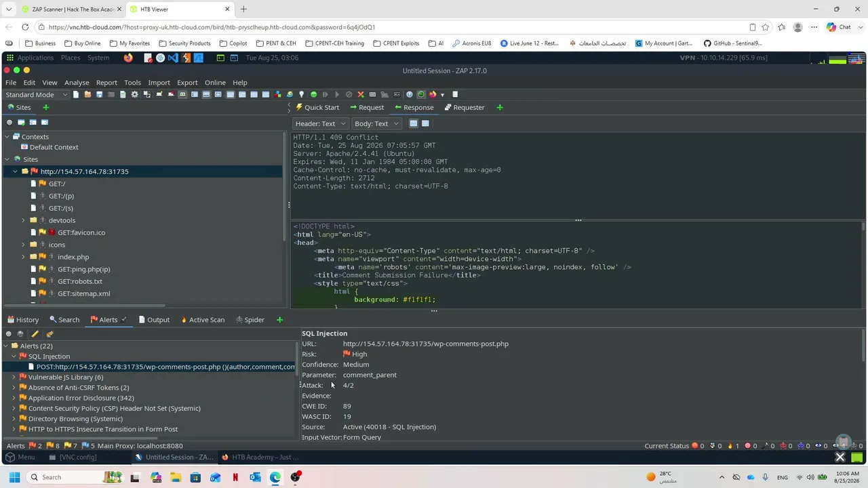Click the Sites panel circular target icon
Screen dimensions: 868x488
pos(9,123)
